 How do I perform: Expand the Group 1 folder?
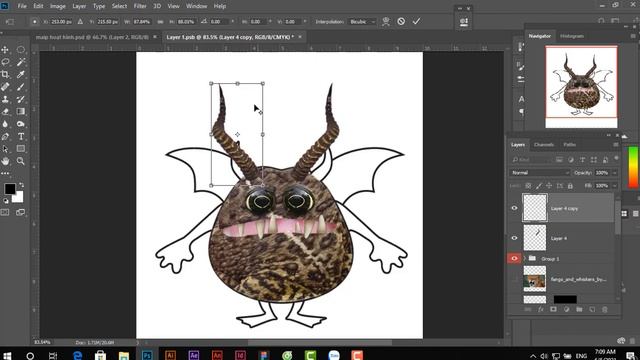[524, 258]
